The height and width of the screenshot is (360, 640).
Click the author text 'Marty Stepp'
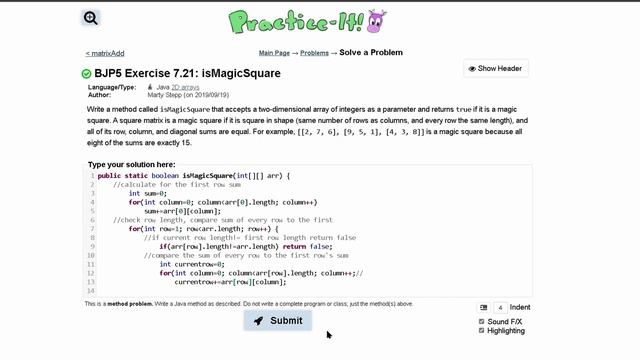coord(165,95)
